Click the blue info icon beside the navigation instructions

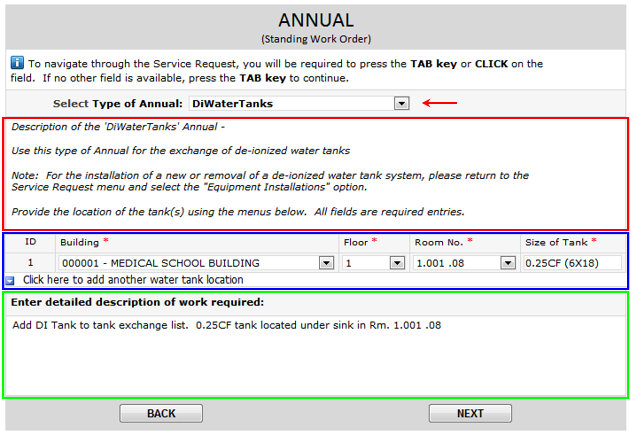[17, 62]
